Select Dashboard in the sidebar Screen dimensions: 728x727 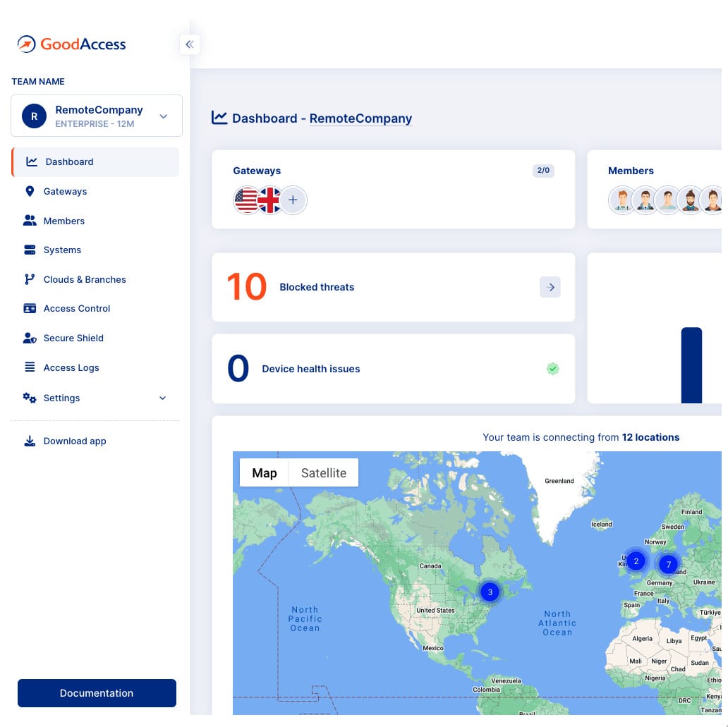[95, 162]
